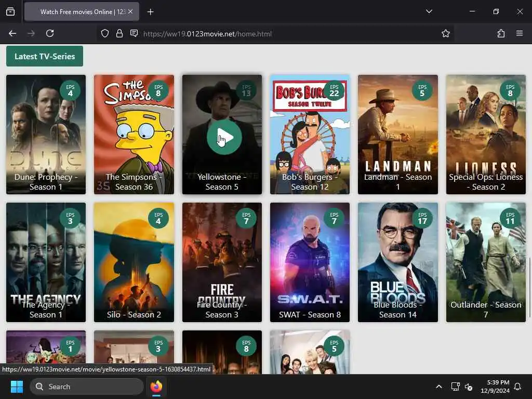Screen dimensions: 532x399
Task: Click EPS 4 badge on Dune: Prophecy
Action: click(x=70, y=90)
